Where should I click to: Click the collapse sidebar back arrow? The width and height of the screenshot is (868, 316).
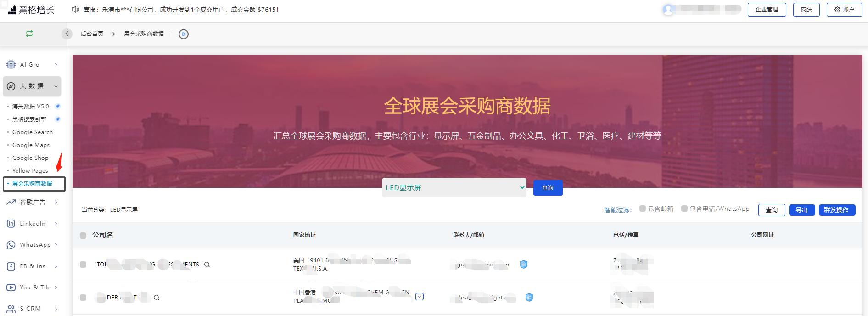click(67, 34)
